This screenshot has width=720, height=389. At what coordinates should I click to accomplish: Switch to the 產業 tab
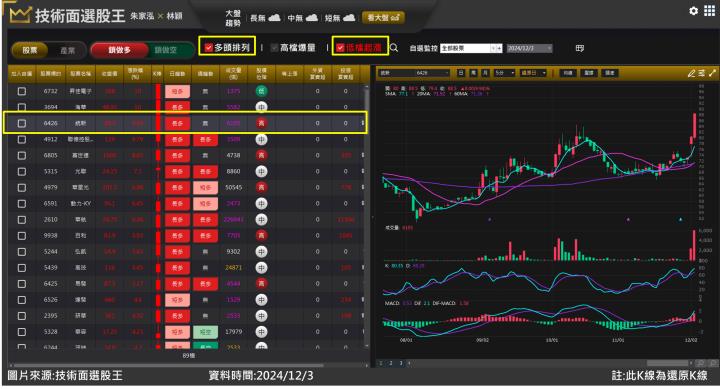point(68,50)
